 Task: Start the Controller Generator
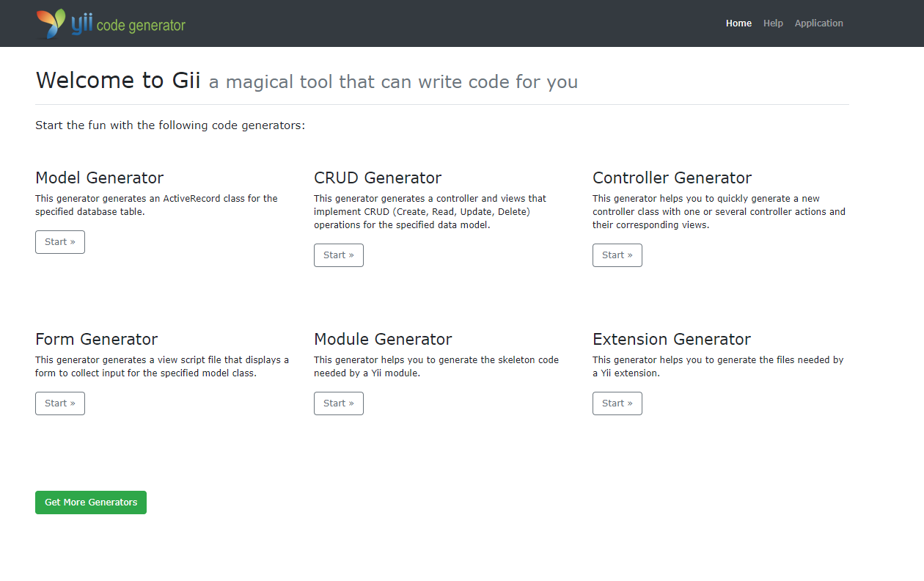pyautogui.click(x=617, y=255)
